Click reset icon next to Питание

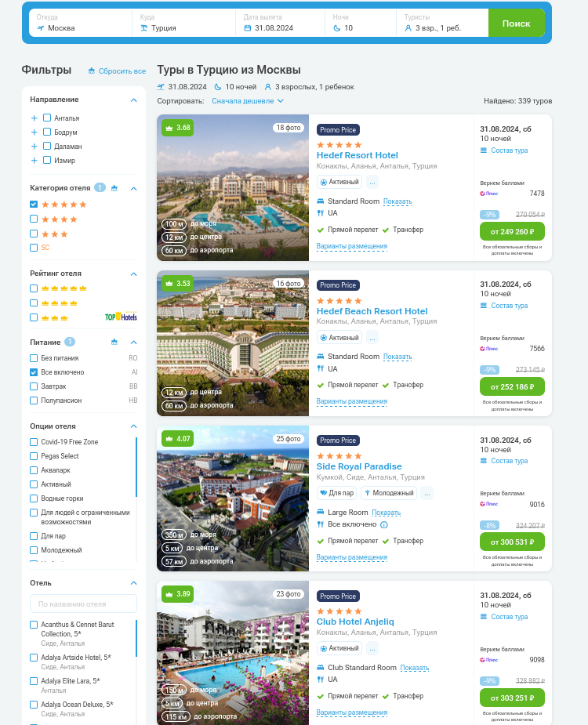[x=114, y=343]
